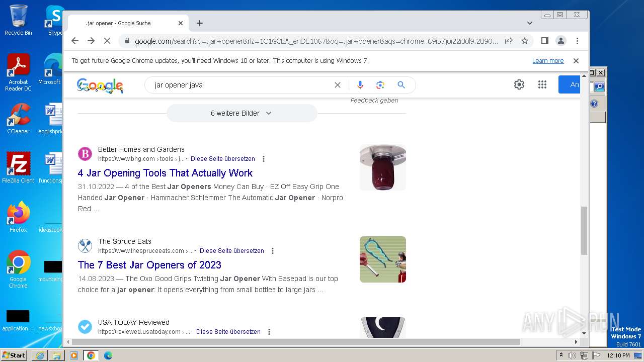Viewport: 644px width, 362px height.
Task: Click the USA TODAY Reviewed favicon
Action: coord(85,327)
